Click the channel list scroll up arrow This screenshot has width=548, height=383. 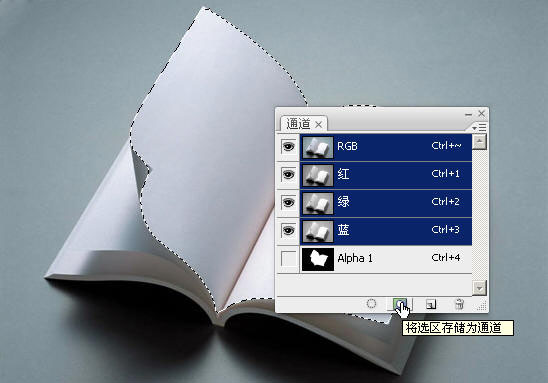click(x=479, y=142)
